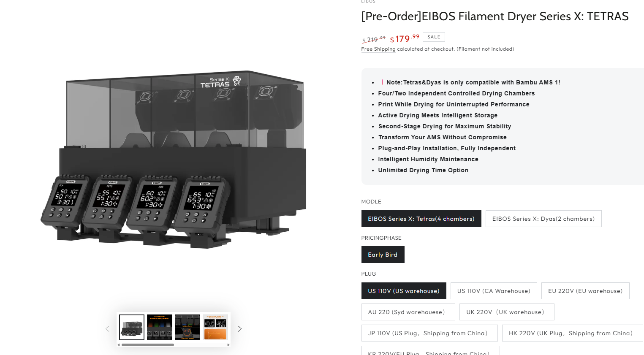The image size is (644, 355).
Task: Click the thumbnail scrollbar right arrow
Action: pos(228,345)
